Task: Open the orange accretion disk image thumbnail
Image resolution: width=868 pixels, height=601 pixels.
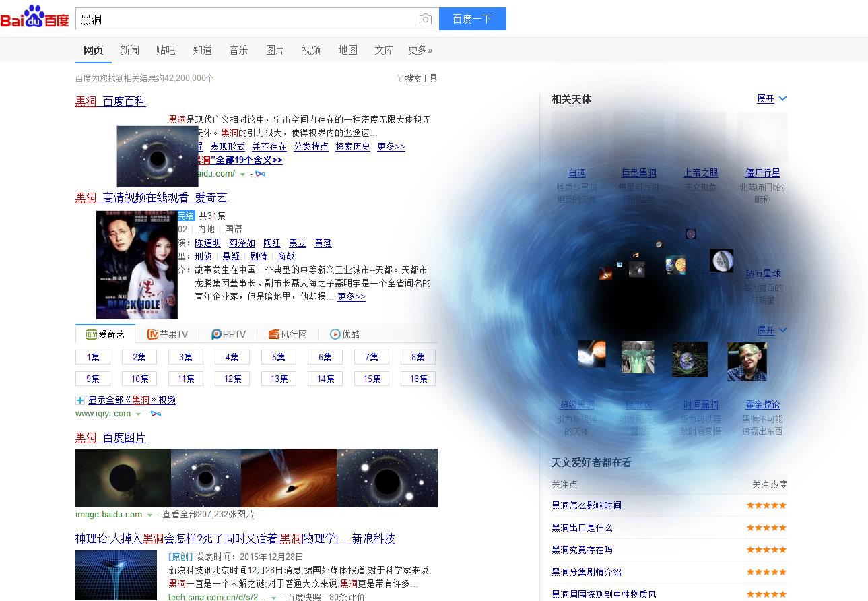Action: [x=288, y=478]
